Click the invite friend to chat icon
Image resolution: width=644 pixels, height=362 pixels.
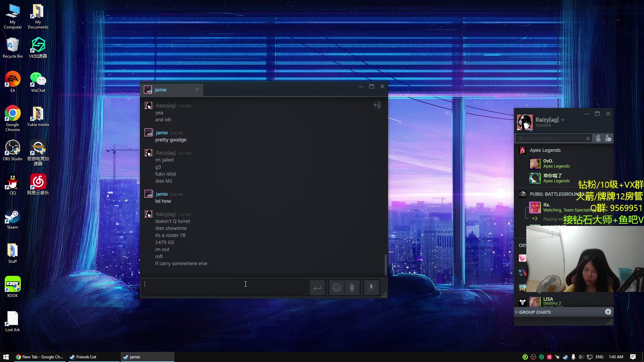point(377,105)
